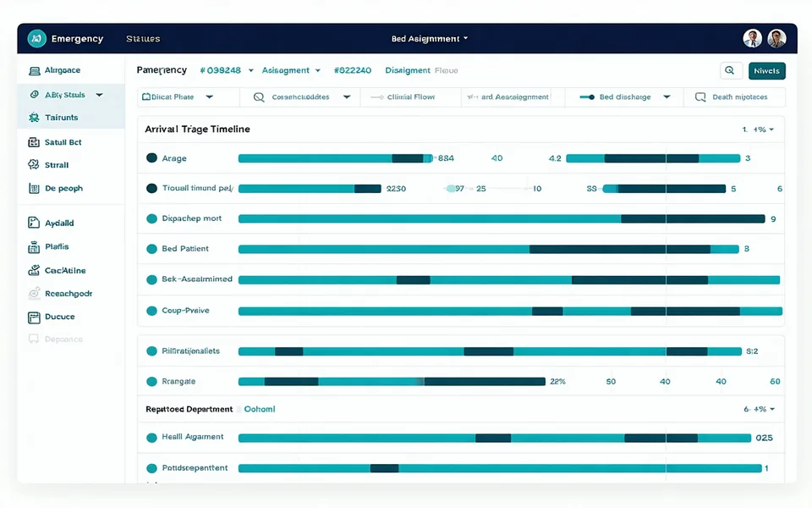
Task: Open the CaclAtine sidebar icon
Action: click(34, 270)
